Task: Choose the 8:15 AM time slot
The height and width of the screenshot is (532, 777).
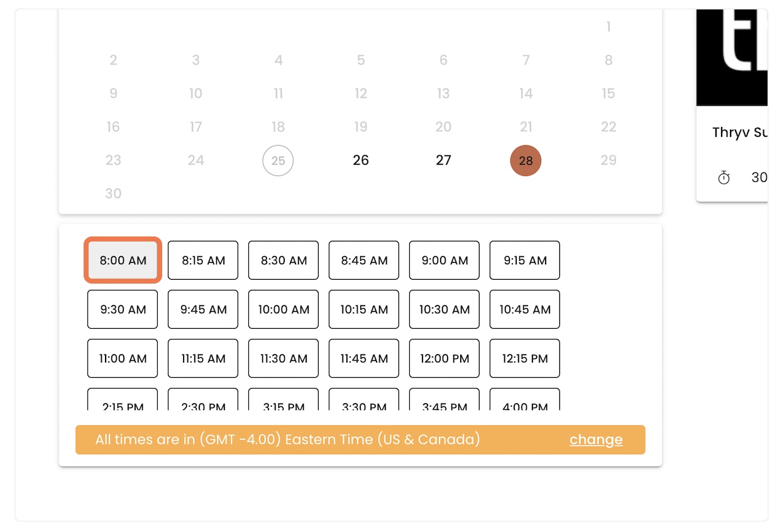Action: tap(203, 260)
